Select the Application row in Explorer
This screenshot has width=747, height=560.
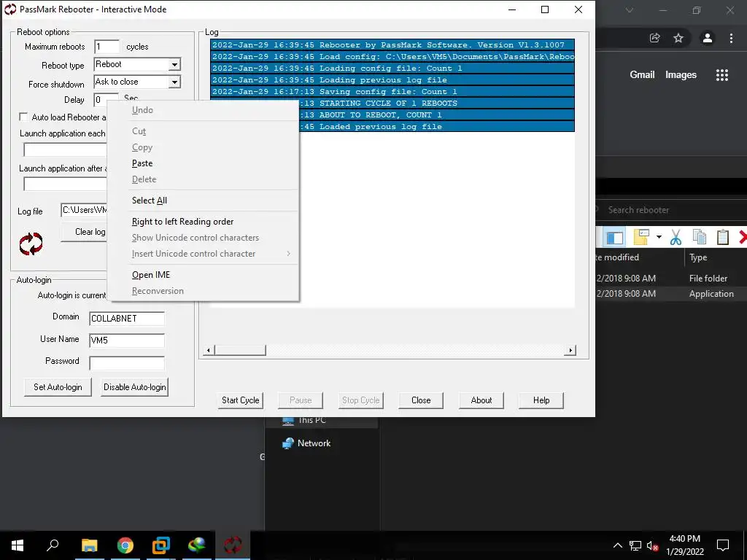[x=671, y=294]
